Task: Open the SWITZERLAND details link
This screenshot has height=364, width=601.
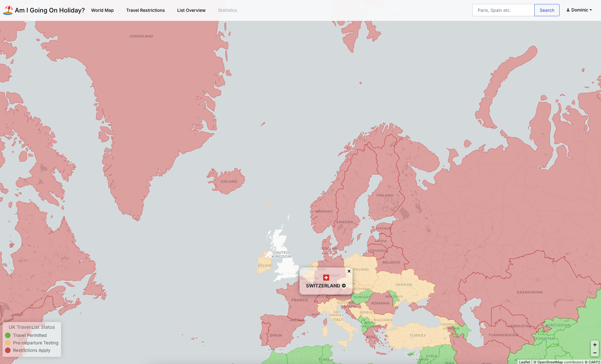Action: pos(326,286)
